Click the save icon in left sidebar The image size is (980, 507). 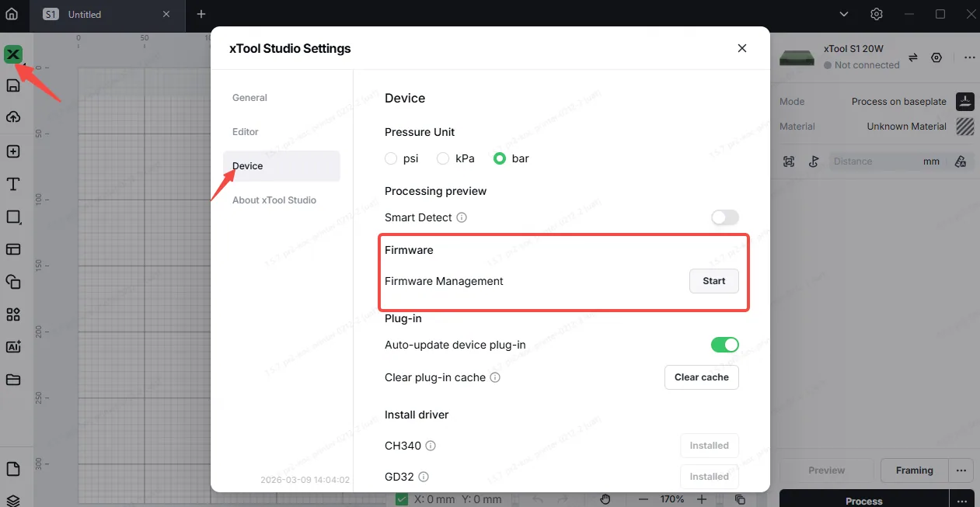(13, 85)
